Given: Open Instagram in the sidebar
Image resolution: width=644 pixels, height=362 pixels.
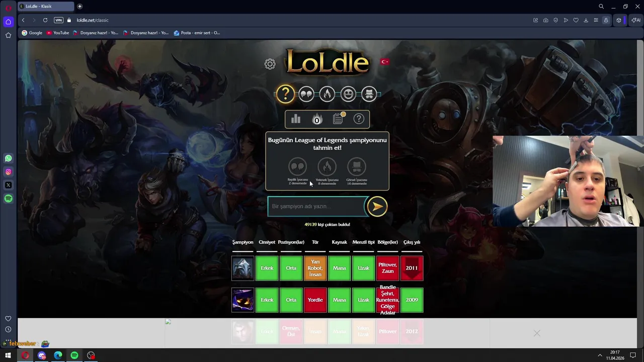Looking at the screenshot, I should coord(8,172).
